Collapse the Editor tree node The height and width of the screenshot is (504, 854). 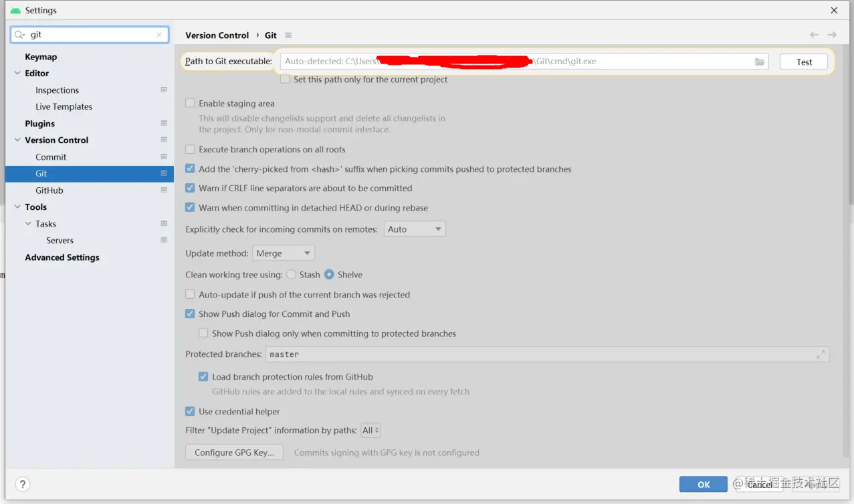coord(17,73)
